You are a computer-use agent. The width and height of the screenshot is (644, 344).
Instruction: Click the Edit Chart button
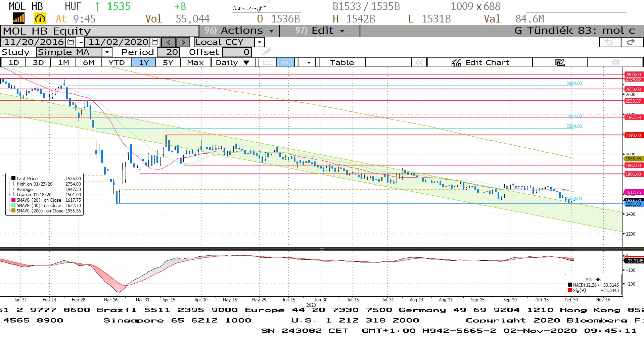click(480, 62)
